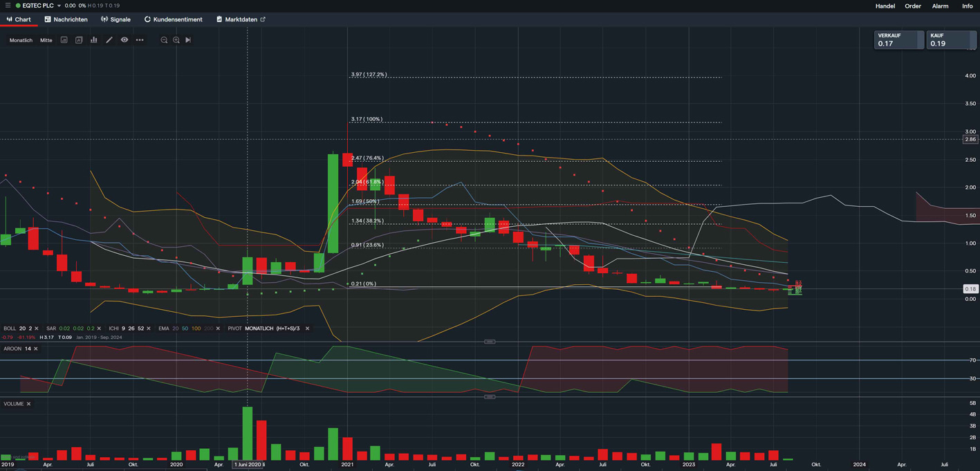Open the Kundensentiment tab
Screen dimensions: 980x471
(173, 19)
